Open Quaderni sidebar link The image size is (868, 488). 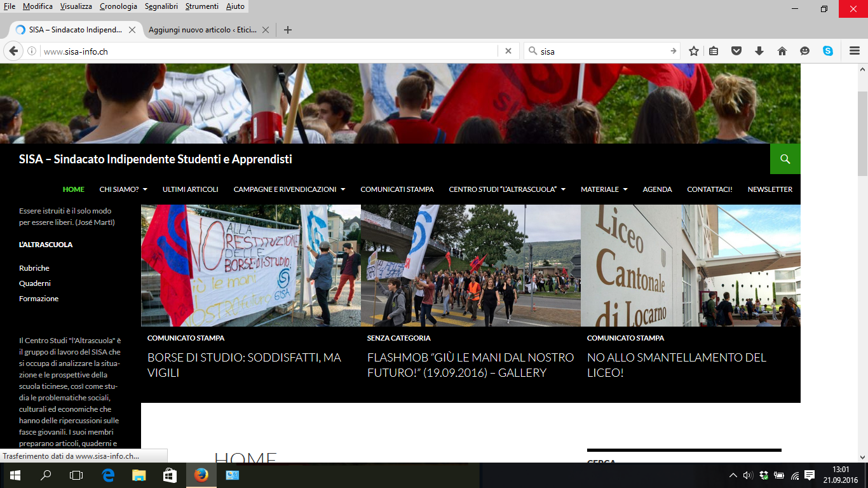pyautogui.click(x=35, y=283)
